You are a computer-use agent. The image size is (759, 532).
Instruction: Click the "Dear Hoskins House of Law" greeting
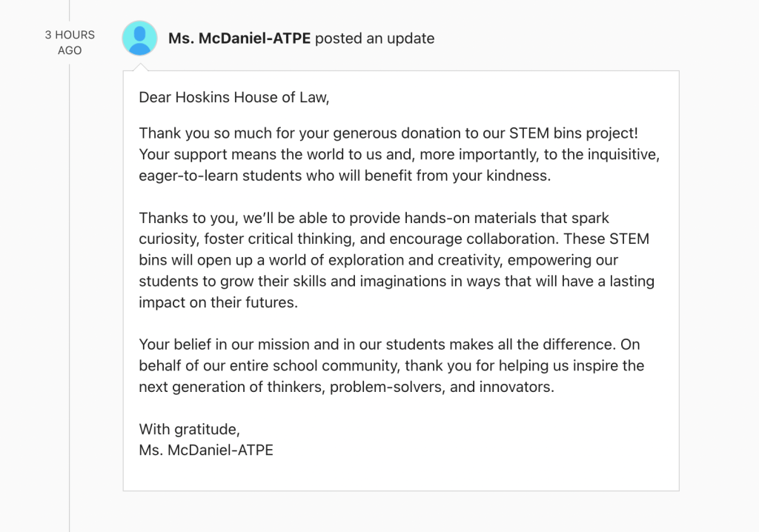233,97
